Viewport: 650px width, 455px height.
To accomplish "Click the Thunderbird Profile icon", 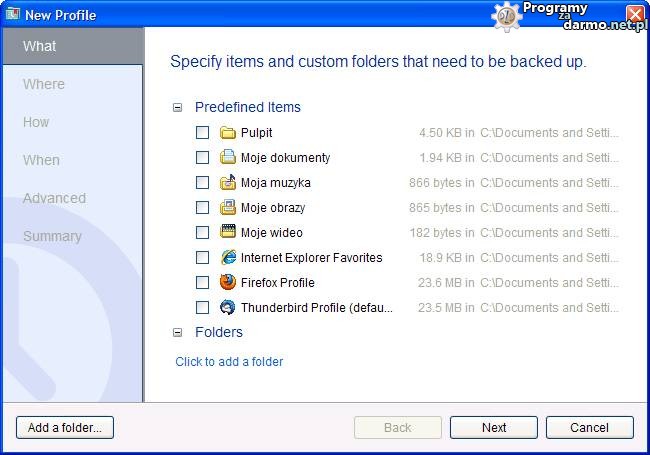I will (228, 308).
